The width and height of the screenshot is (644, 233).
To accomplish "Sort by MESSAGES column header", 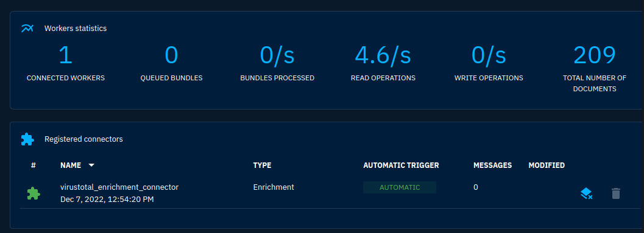I will (492, 165).
